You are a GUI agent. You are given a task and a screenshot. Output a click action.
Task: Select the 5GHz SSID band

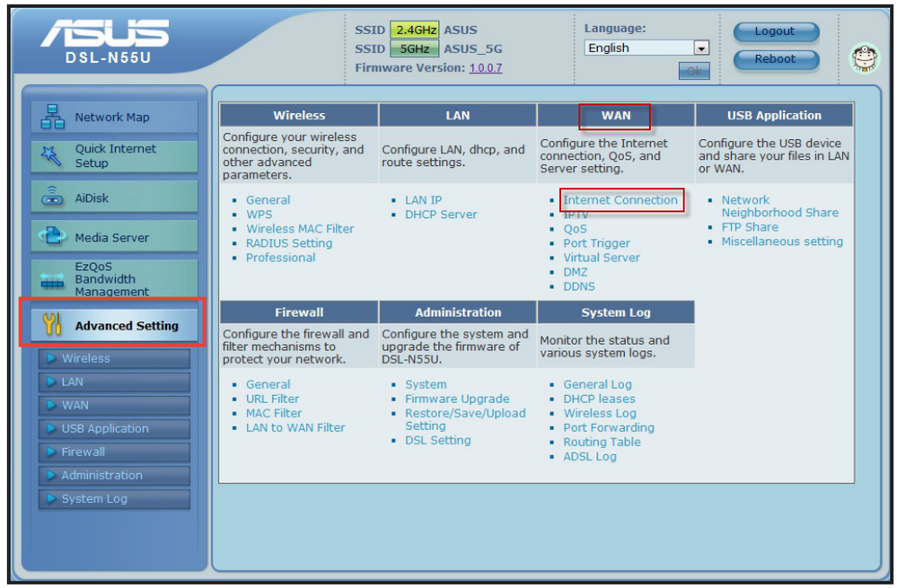415,48
